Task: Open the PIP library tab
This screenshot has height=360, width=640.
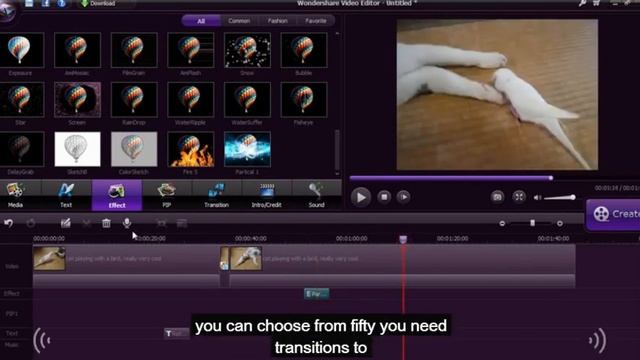Action: pos(167,196)
